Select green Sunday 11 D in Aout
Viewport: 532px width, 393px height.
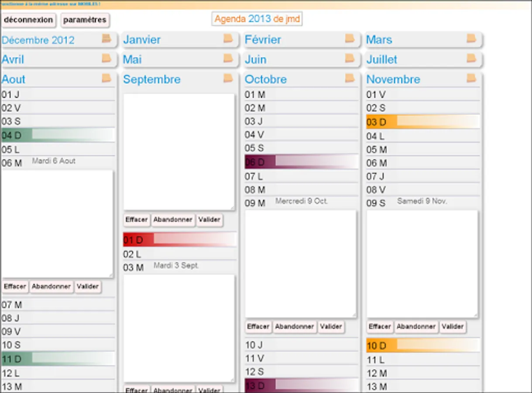(x=58, y=359)
